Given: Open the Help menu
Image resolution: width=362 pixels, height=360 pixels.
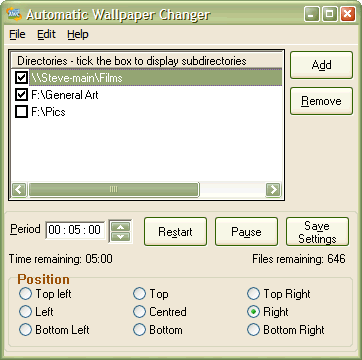Looking at the screenshot, I should [x=78, y=34].
